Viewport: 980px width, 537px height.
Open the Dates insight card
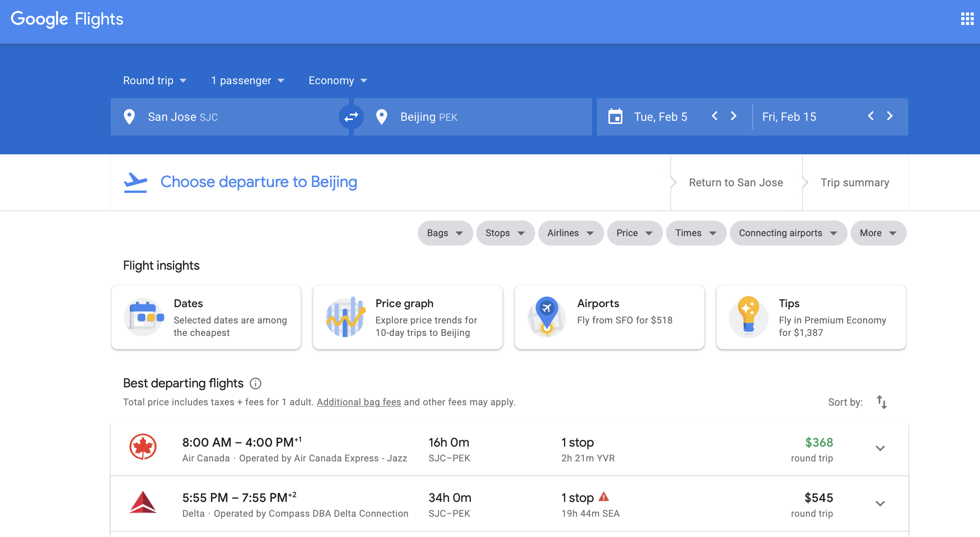click(206, 317)
